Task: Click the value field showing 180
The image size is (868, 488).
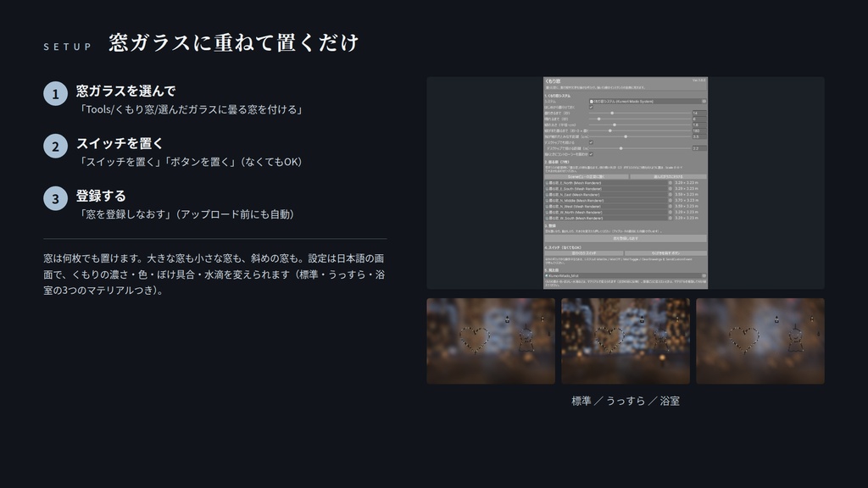Action: coord(699,130)
